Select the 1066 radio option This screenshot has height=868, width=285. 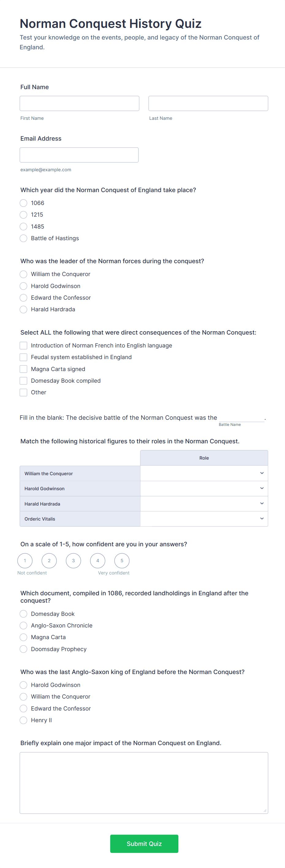click(23, 203)
